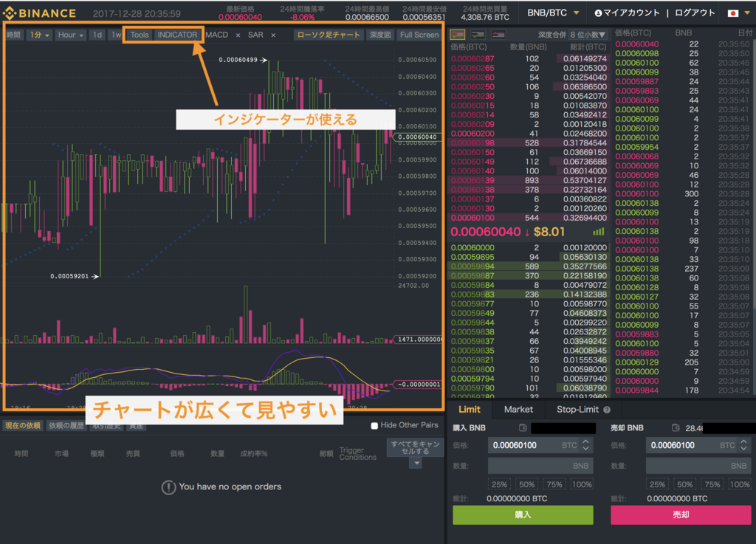Select the 深度図 depth chart tab
756x544 pixels.
click(x=380, y=35)
